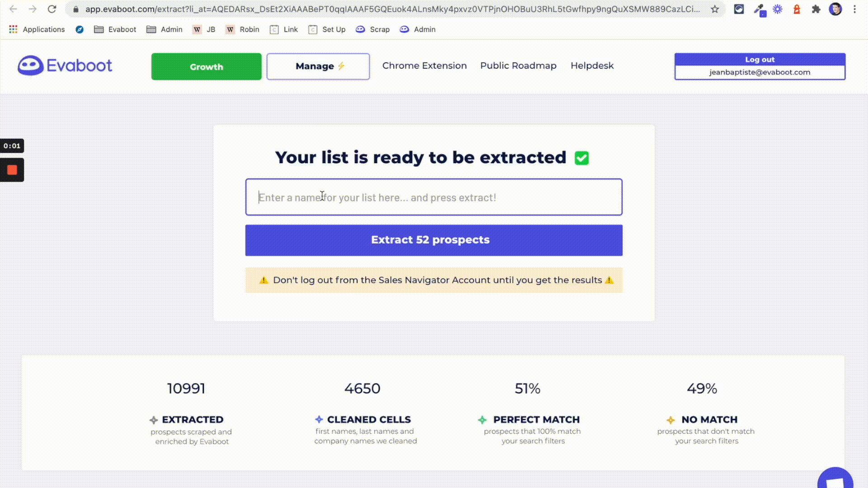Click the browser forward arrow
The height and width of the screenshot is (488, 868).
pyautogui.click(x=33, y=9)
